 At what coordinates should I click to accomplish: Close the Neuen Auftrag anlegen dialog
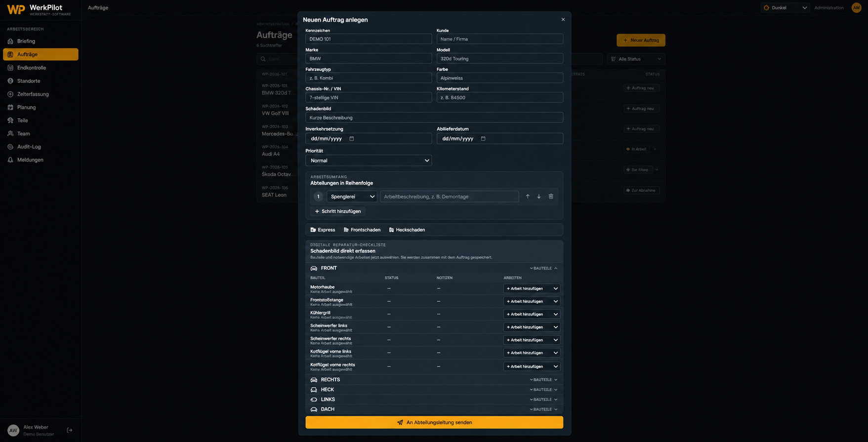[563, 20]
